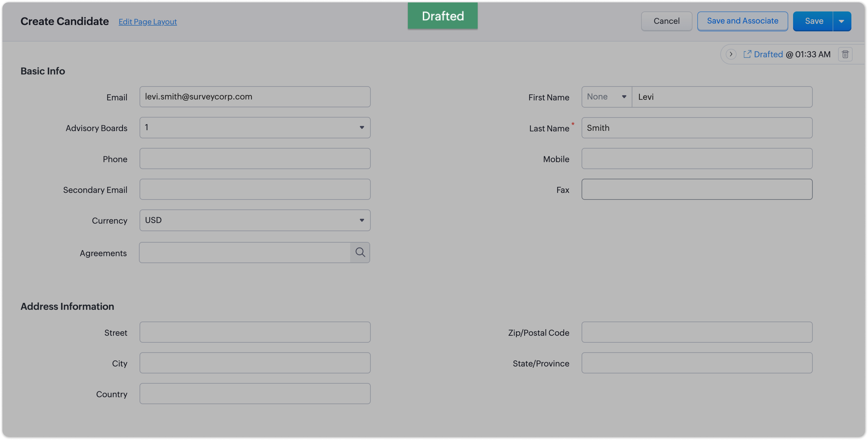Viewport: 868px width, 440px height.
Task: Open the Edit Page Layout link
Action: (x=148, y=22)
